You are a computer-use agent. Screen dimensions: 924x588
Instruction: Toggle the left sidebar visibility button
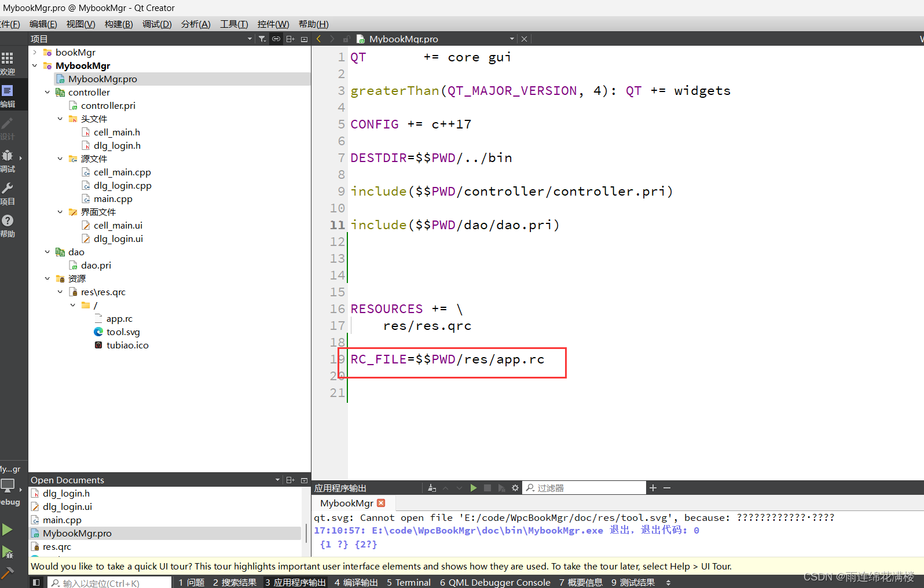[x=36, y=582]
